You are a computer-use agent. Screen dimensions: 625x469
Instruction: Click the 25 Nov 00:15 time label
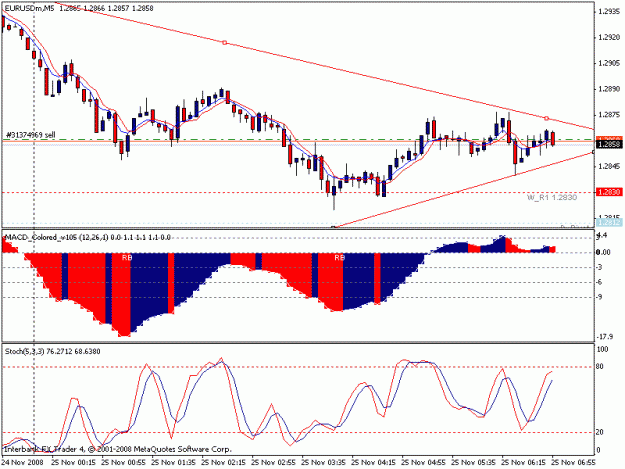(73, 463)
